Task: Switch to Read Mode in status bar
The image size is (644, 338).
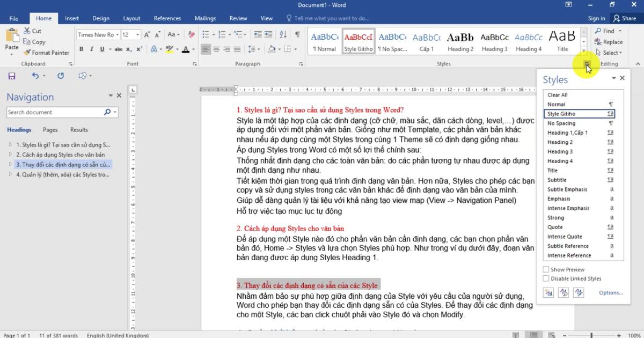Action: [x=516, y=335]
